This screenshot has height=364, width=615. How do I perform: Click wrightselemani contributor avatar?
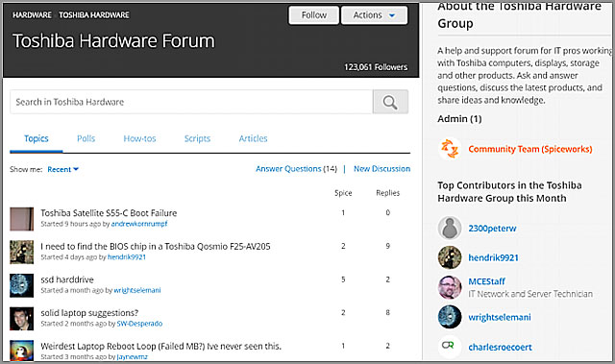coord(450,317)
